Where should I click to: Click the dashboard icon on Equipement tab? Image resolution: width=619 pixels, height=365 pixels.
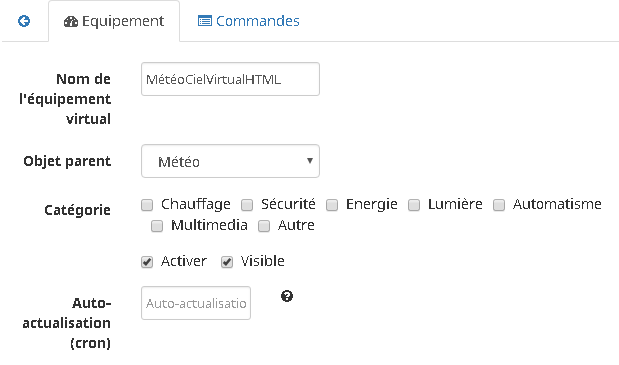pos(71,21)
